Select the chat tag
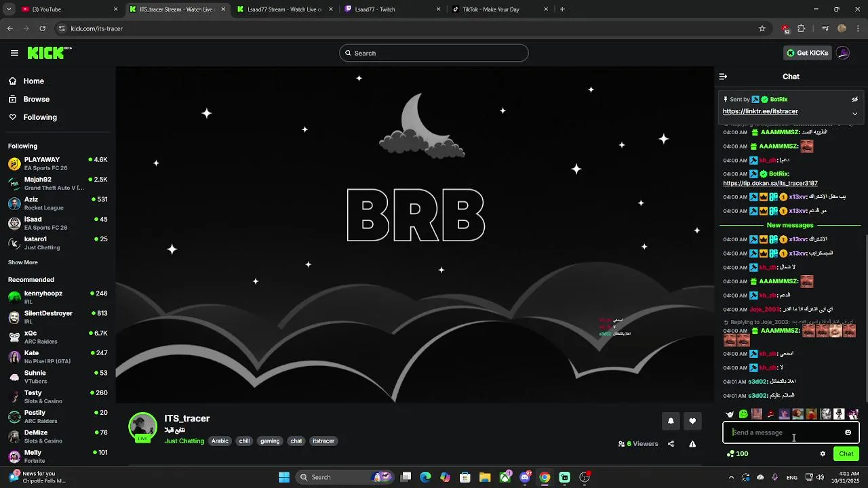Image resolution: width=868 pixels, height=488 pixels. click(296, 441)
